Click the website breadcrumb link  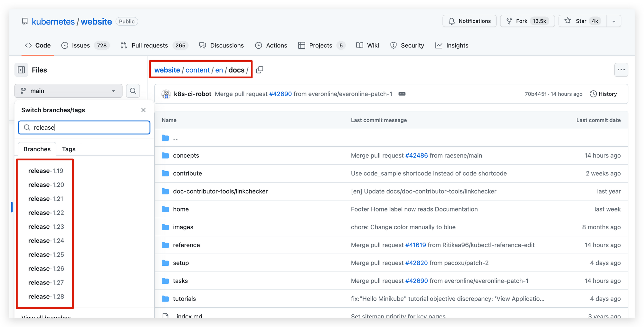point(167,70)
